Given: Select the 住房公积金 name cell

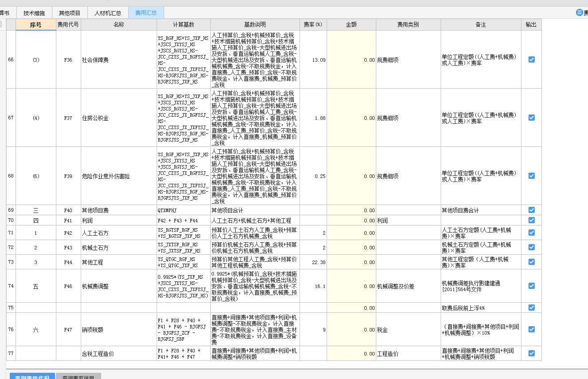Looking at the screenshot, I should [x=119, y=118].
